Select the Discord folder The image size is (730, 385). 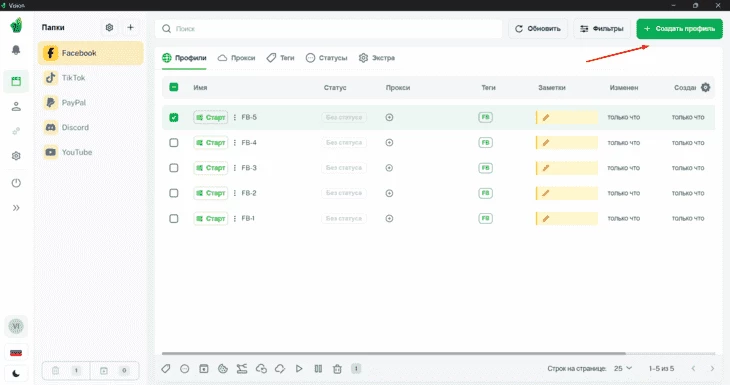coord(91,127)
